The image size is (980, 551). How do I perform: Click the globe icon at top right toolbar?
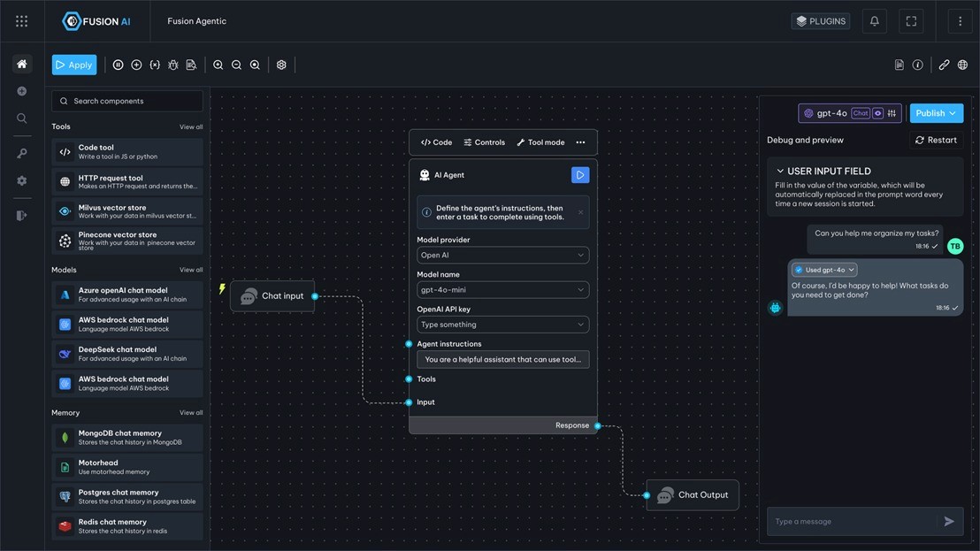coord(962,65)
